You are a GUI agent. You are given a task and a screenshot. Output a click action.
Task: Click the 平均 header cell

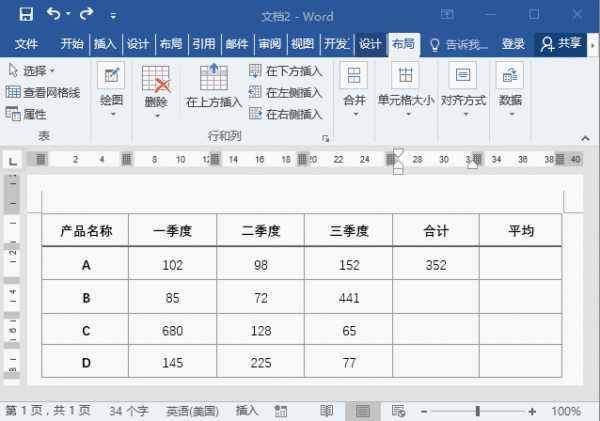521,230
